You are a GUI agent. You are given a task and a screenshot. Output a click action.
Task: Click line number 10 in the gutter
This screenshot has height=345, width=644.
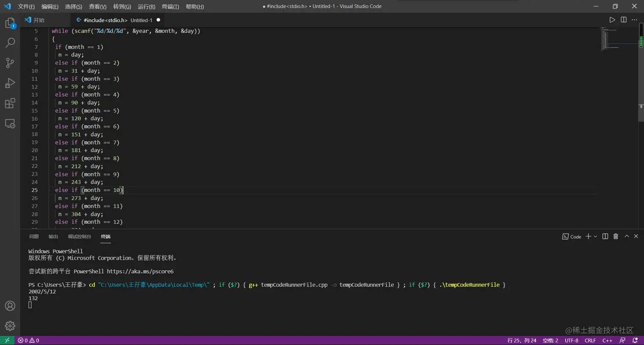tap(34, 71)
